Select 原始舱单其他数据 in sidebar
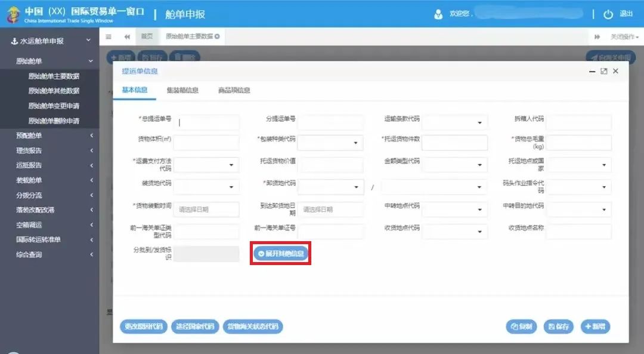Screen dimensions: 644x354 [54, 91]
